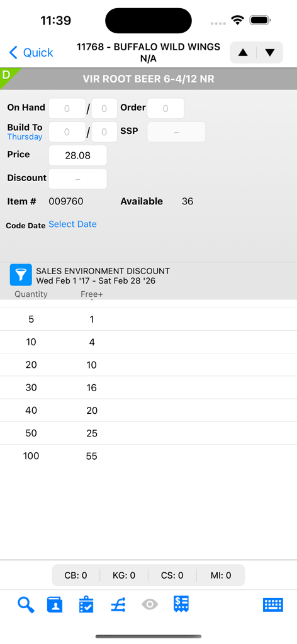Image resolution: width=297 pixels, height=644 pixels.
Task: Tap the Free+ column header
Action: pos(92,294)
